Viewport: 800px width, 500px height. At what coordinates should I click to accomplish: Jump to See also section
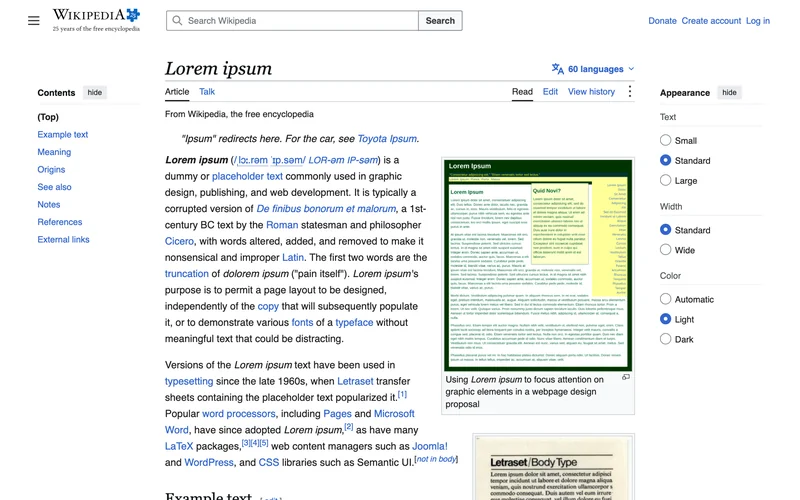54,187
